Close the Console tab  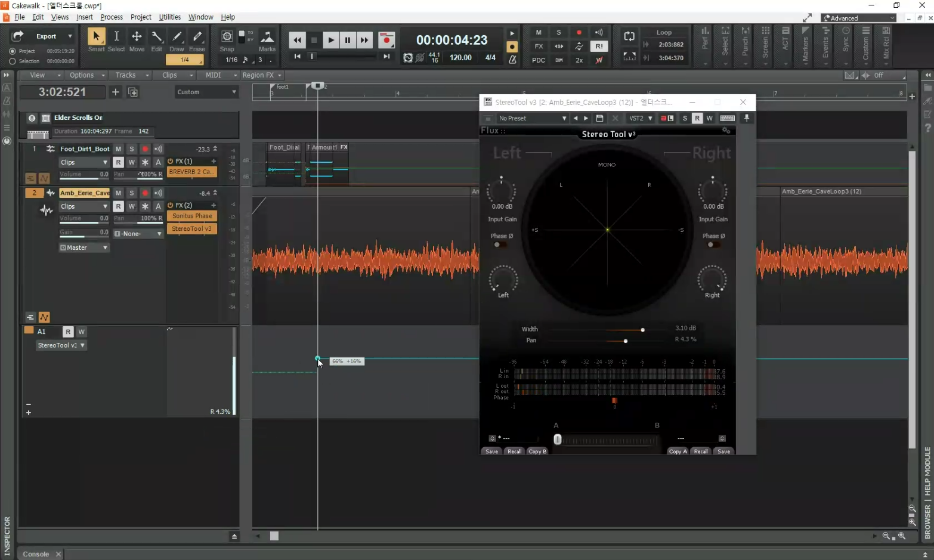click(58, 554)
